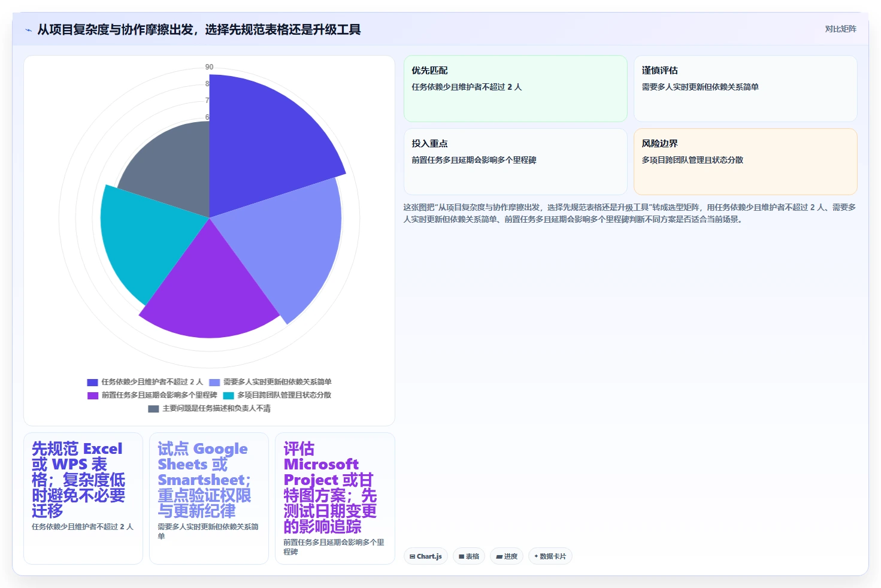The image size is (881, 588).
Task: Toggle legend item 前置任务多且延期会影响多个里程碑
Action: (x=152, y=395)
